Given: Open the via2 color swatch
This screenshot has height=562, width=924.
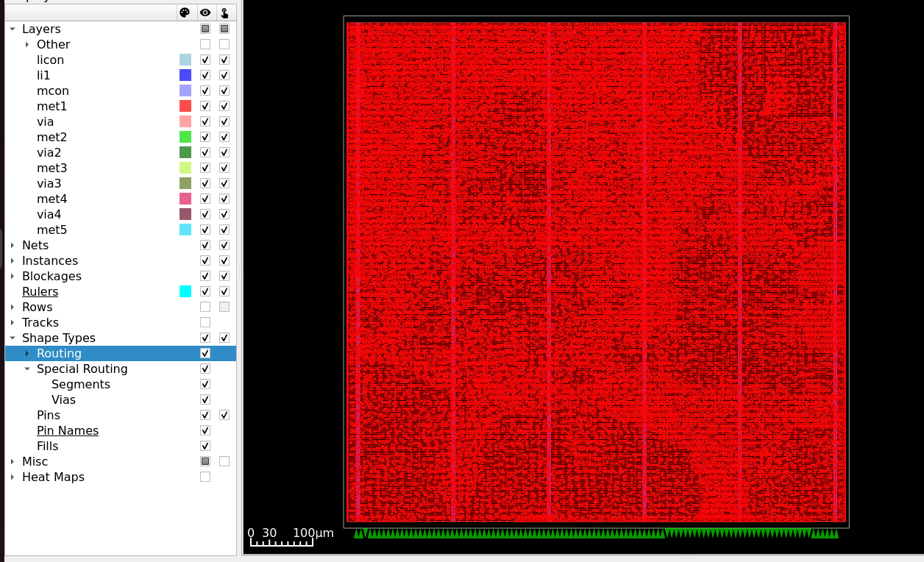Looking at the screenshot, I should tap(185, 152).
